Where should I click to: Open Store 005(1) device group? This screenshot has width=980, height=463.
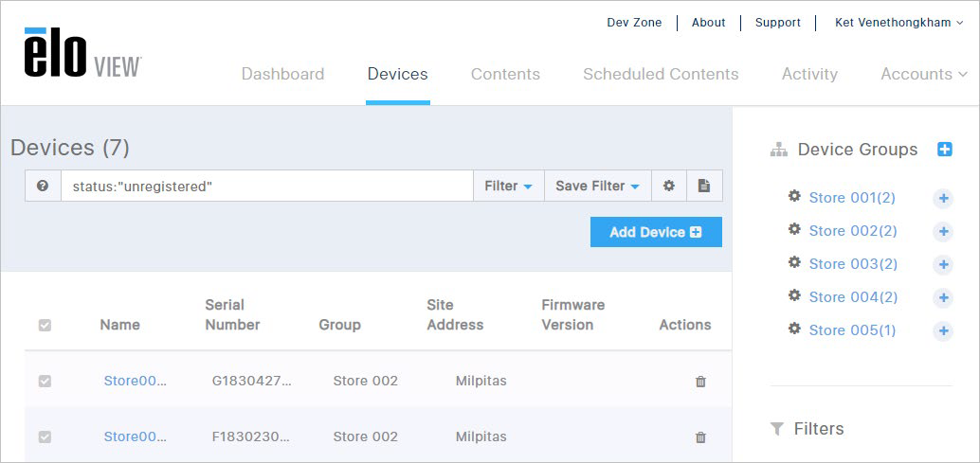coord(852,330)
